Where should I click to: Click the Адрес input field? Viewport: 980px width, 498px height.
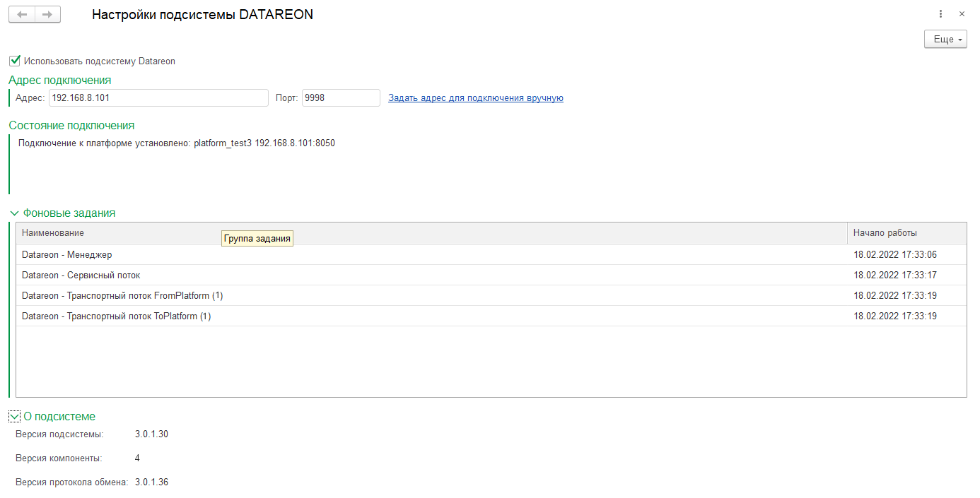tap(158, 98)
